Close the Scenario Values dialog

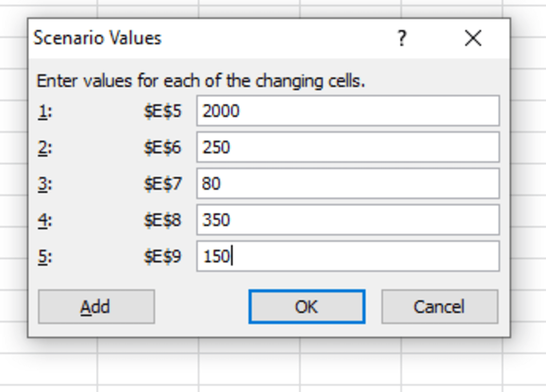(x=473, y=38)
